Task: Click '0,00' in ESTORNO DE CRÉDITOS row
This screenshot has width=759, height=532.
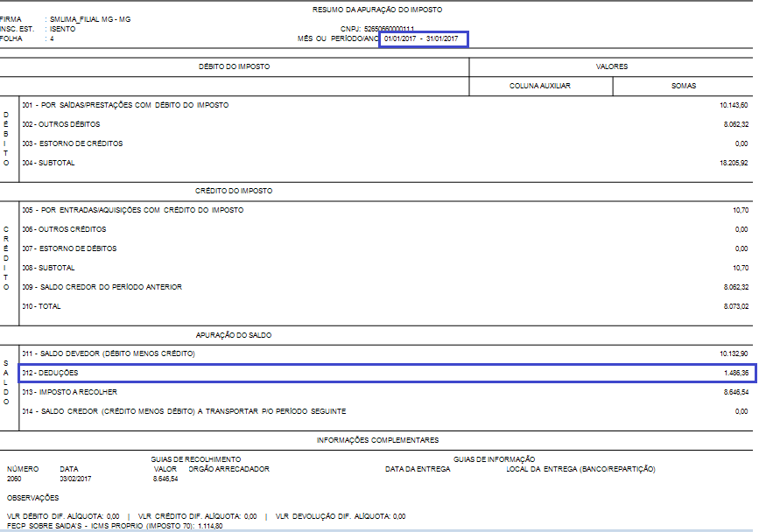Action: (741, 143)
